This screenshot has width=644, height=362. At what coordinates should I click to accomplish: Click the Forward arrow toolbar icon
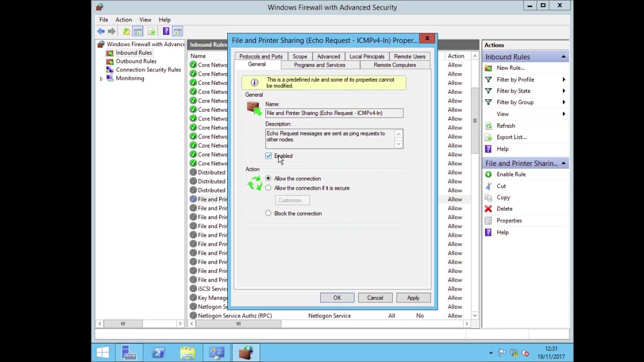(x=112, y=31)
